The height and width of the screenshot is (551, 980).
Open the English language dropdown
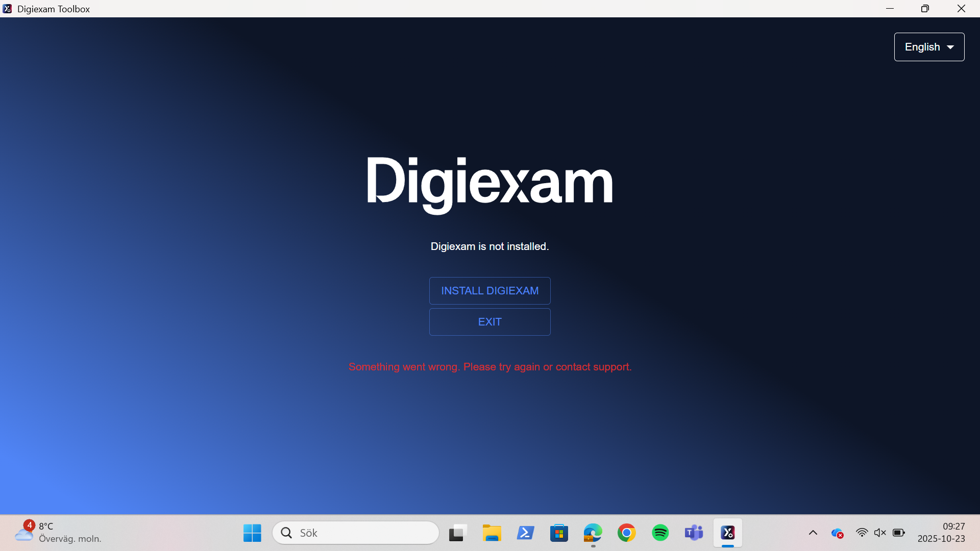[x=928, y=46]
